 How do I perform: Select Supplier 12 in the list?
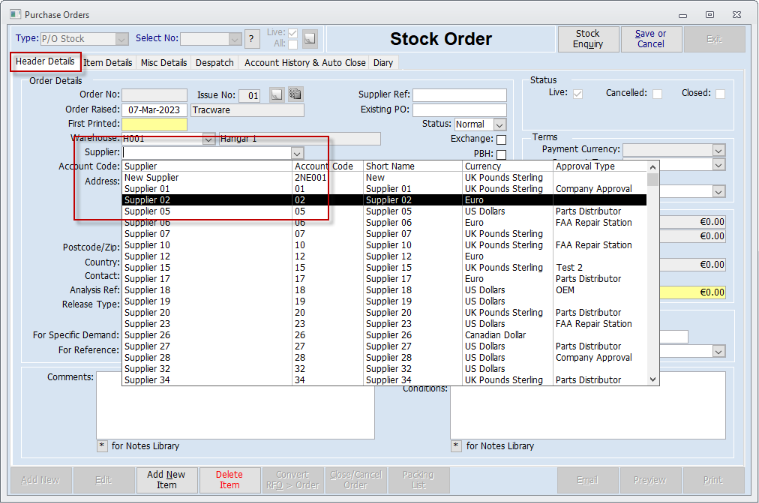tap(384, 256)
